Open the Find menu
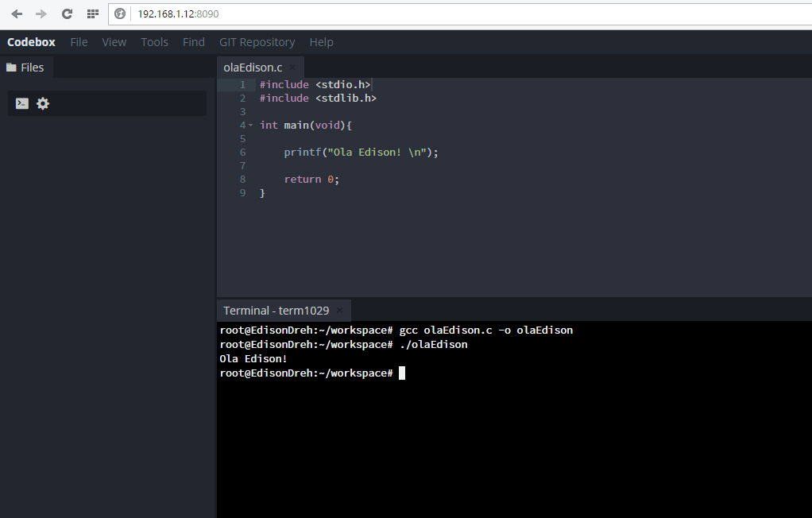 (x=193, y=42)
